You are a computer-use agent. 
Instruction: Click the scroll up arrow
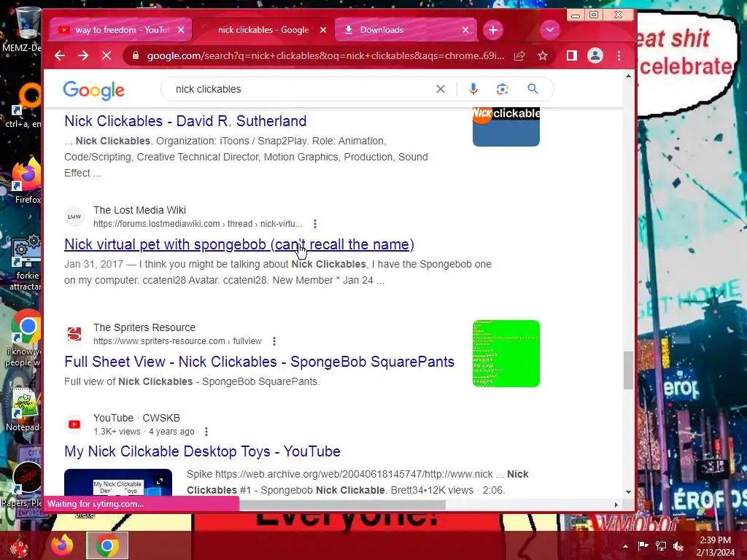pyautogui.click(x=628, y=76)
